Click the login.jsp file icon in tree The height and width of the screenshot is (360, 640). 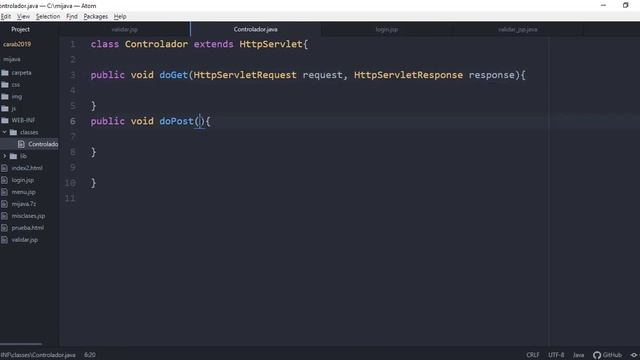(4, 180)
